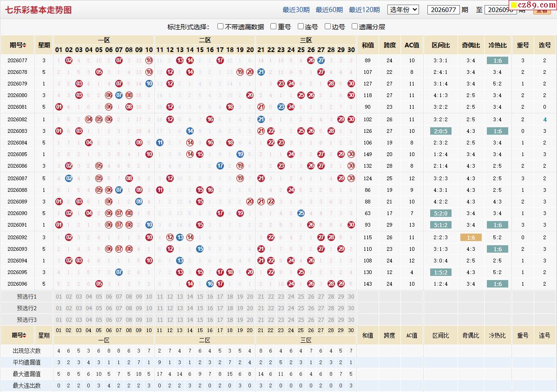Check the 遗漏分层 checkbox
557x392 pixels.
(x=354, y=26)
